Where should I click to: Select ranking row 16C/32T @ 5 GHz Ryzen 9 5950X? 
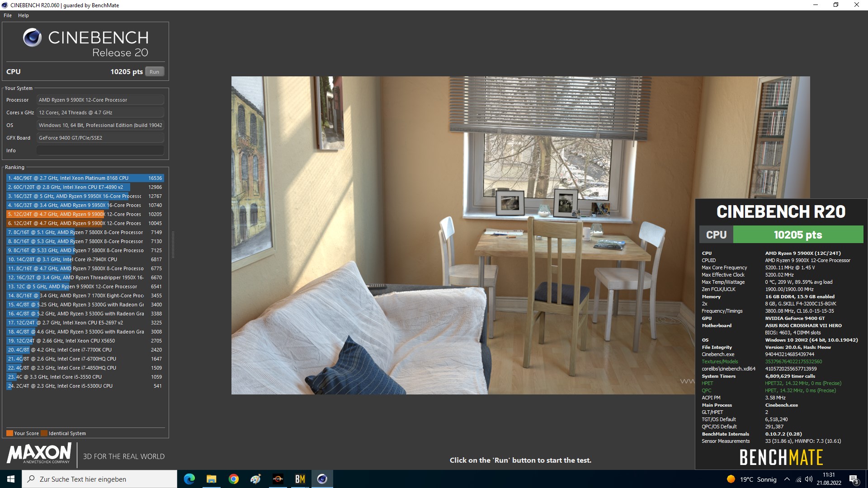85,196
